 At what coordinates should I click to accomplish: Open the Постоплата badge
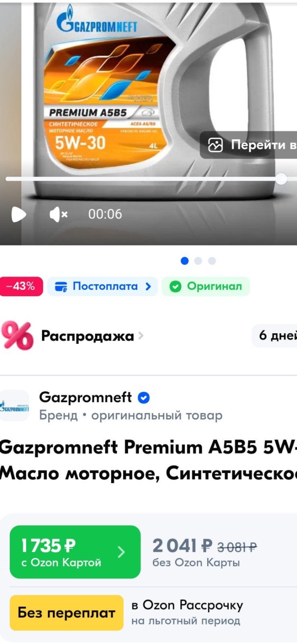103,286
